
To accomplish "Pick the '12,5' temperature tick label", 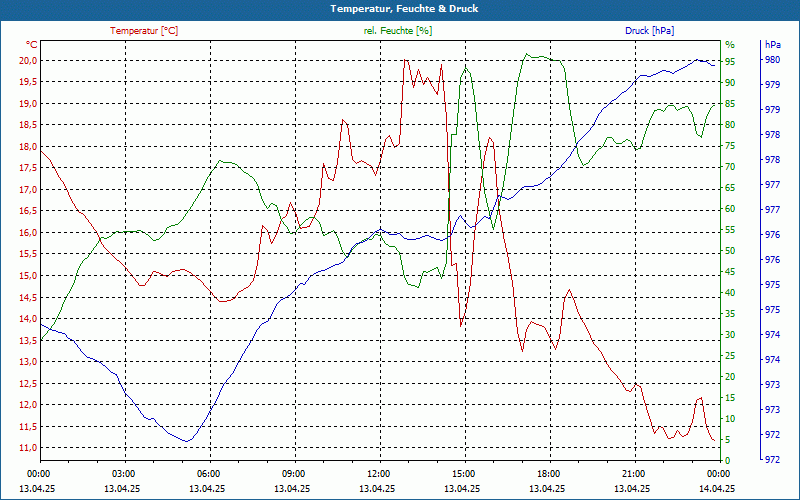I will point(28,383).
